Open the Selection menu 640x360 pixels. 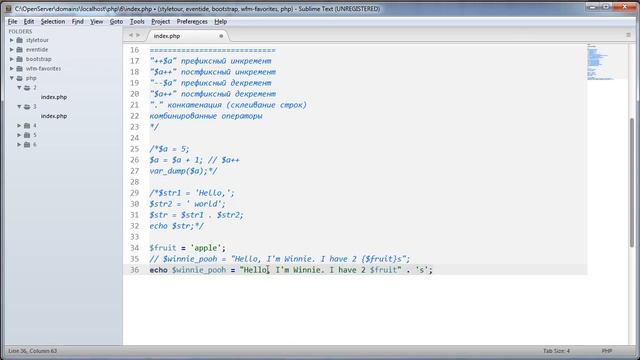coord(53,22)
